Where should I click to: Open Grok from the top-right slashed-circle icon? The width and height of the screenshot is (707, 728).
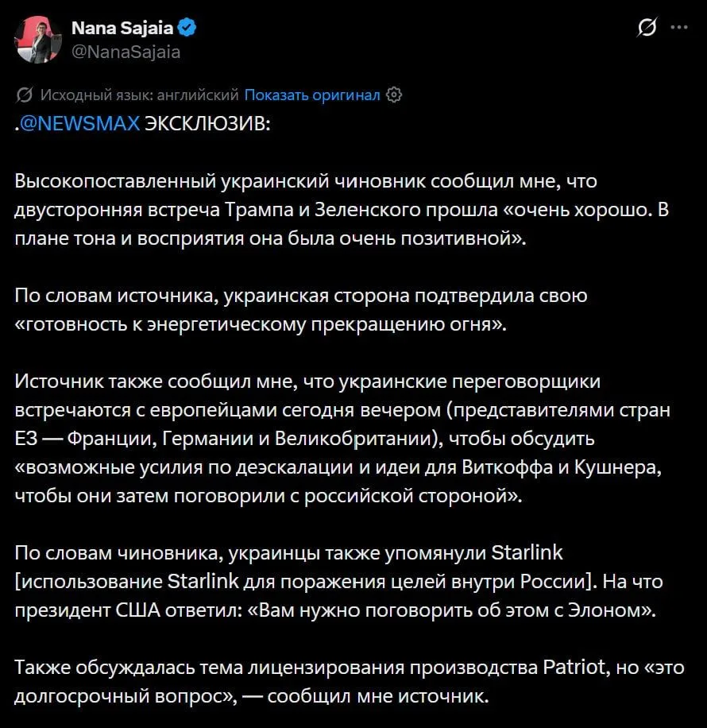[647, 27]
